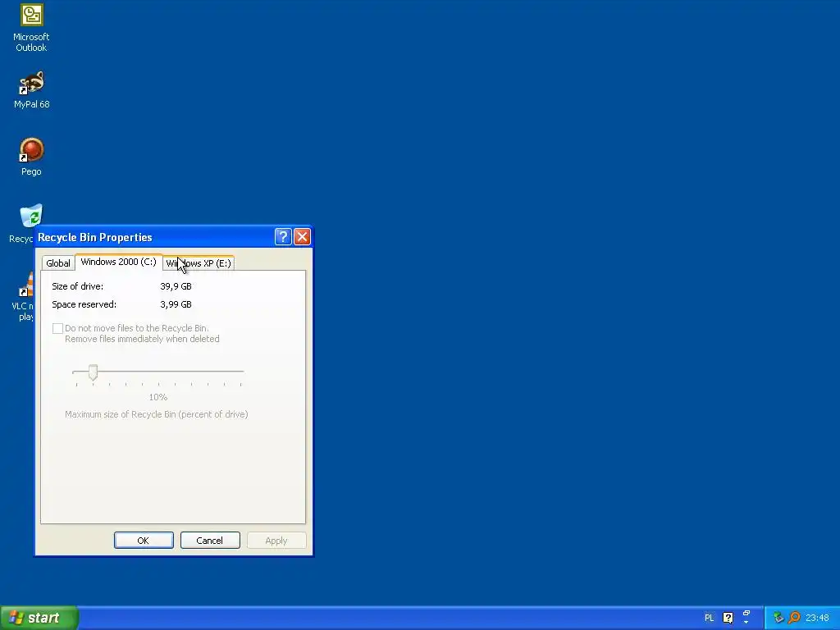Select the MyPal 68 desktop shortcut
This screenshot has width=840, height=630.
click(x=32, y=90)
